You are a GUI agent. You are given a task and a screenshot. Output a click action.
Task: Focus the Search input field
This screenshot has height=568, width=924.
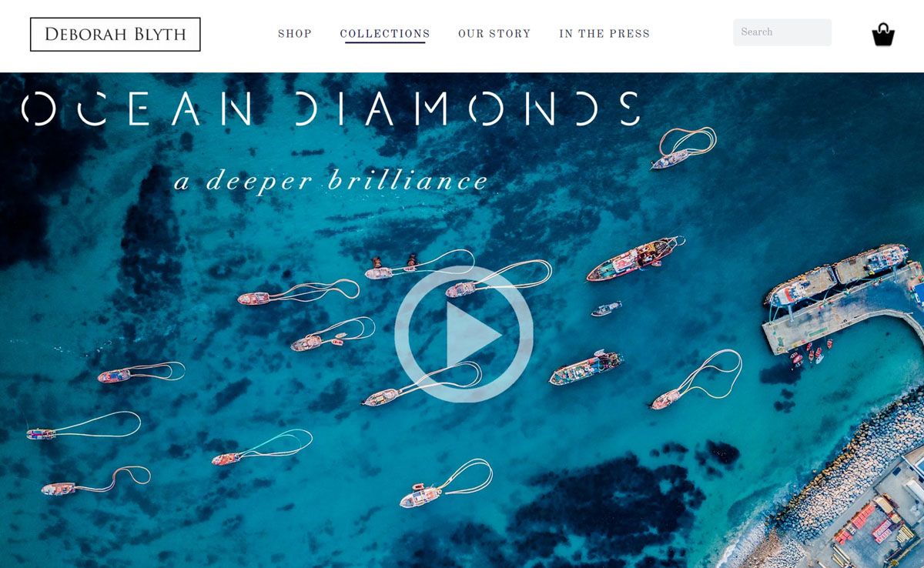(x=782, y=32)
